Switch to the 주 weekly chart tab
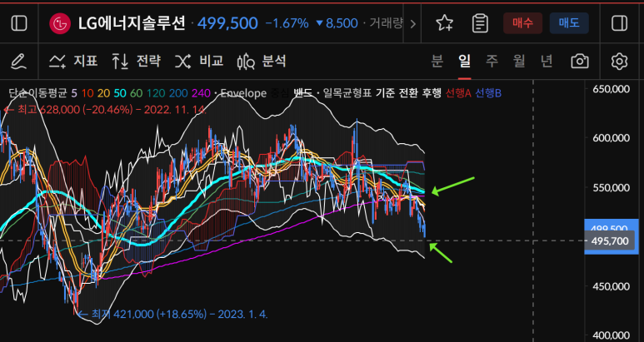The width and height of the screenshot is (644, 342). point(492,62)
